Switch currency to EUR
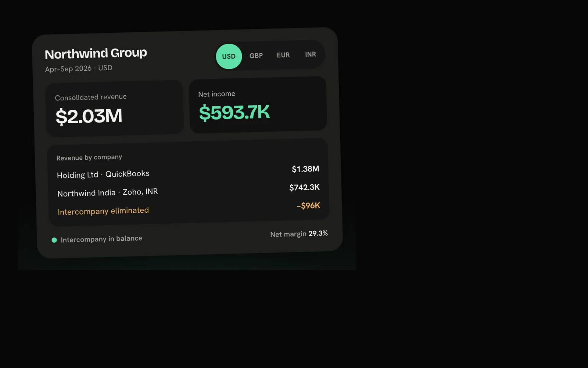Image resolution: width=588 pixels, height=368 pixels. [283, 55]
